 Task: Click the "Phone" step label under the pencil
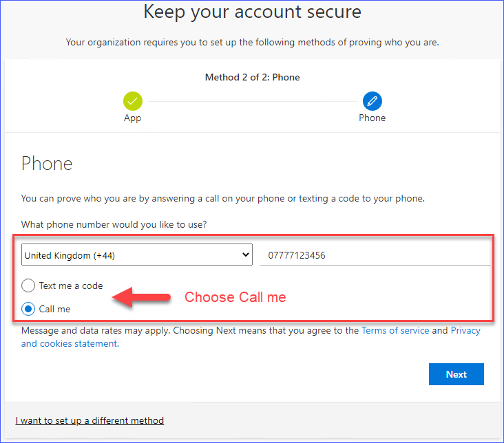tap(372, 118)
